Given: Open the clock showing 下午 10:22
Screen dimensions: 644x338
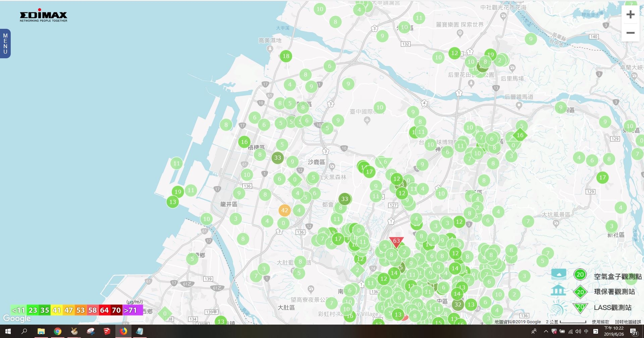Looking at the screenshot, I should (614, 331).
